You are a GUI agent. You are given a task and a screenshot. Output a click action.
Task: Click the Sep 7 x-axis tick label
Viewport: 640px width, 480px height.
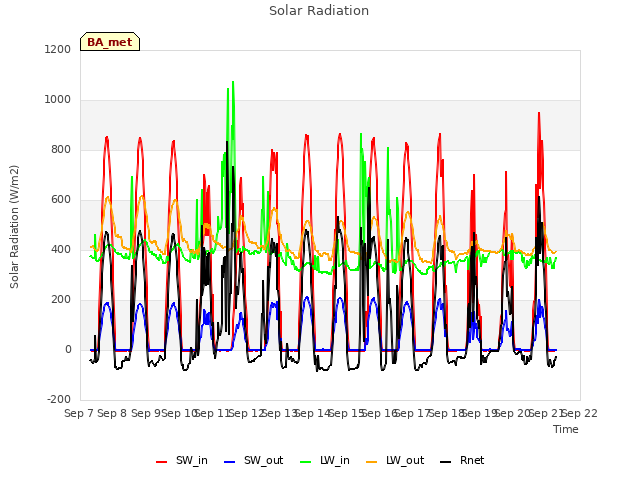[x=79, y=413]
